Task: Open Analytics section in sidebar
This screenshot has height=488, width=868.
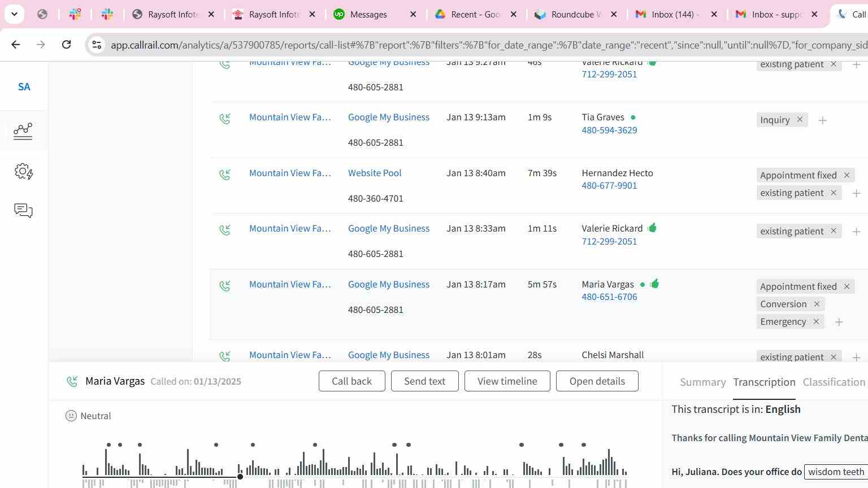Action: (x=23, y=131)
